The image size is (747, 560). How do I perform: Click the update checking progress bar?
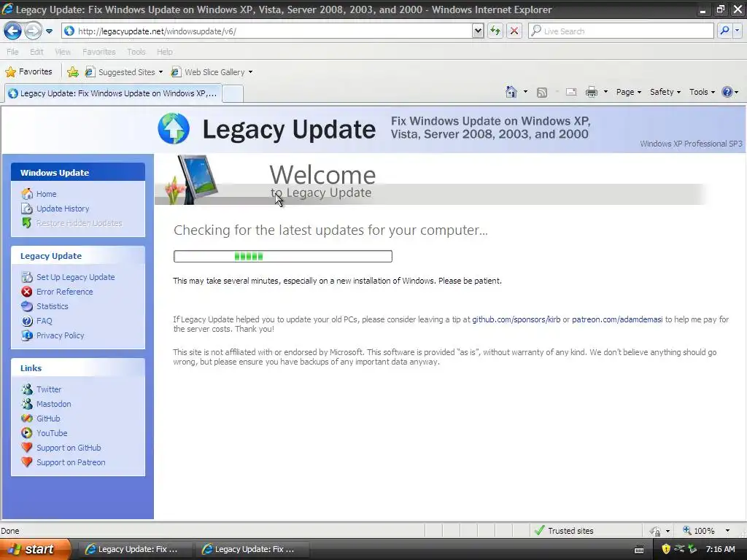(283, 257)
